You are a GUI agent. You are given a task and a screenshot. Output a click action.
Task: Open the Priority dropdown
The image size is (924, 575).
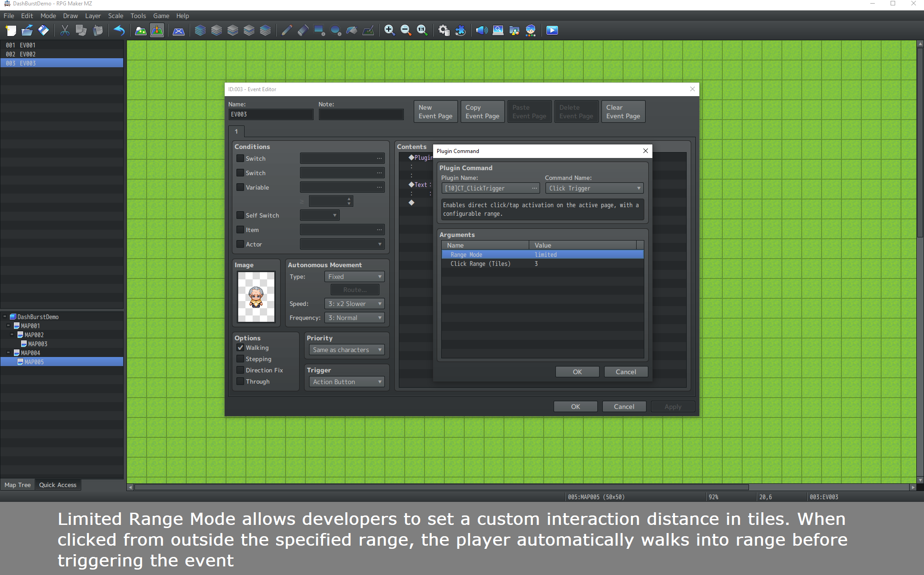point(346,350)
